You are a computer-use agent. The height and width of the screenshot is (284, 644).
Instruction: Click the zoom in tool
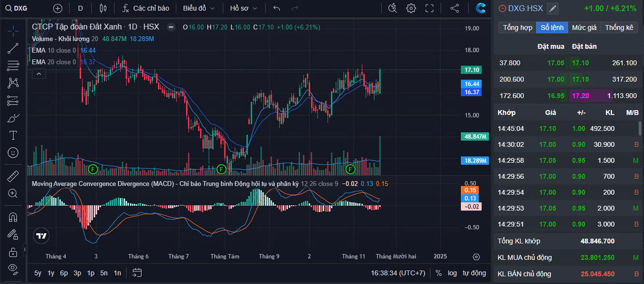13,194
